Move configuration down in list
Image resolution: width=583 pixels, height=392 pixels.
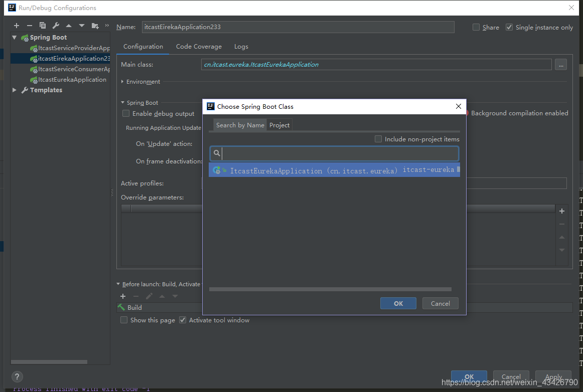[x=81, y=26]
